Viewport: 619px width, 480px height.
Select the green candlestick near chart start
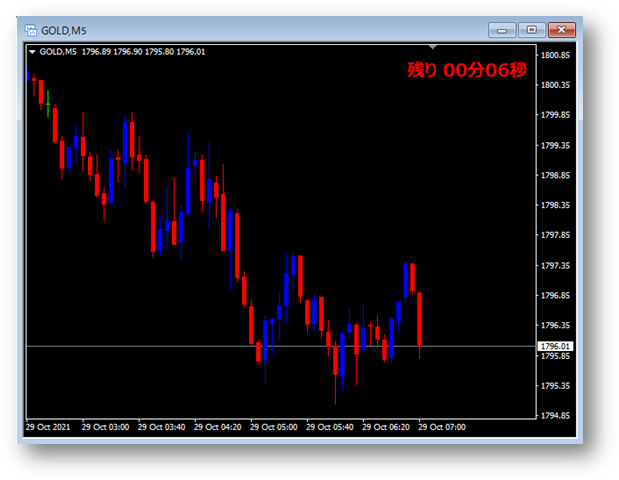point(48,104)
